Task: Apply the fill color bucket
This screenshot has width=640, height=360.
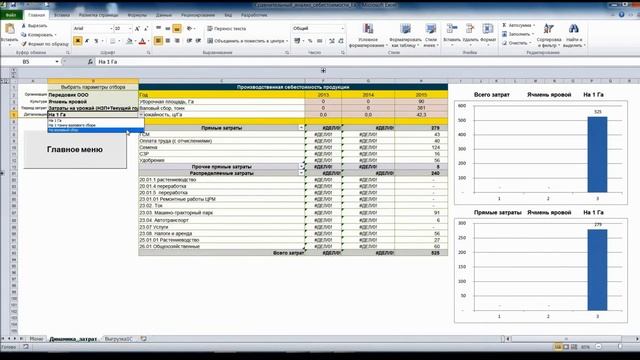Action: tap(129, 41)
